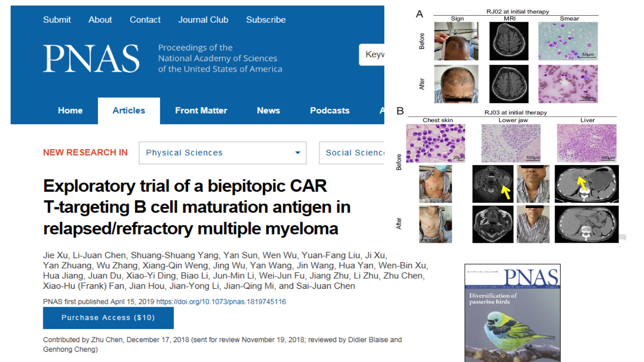Click the 'NEW RESEARCH IN' label

click(85, 152)
